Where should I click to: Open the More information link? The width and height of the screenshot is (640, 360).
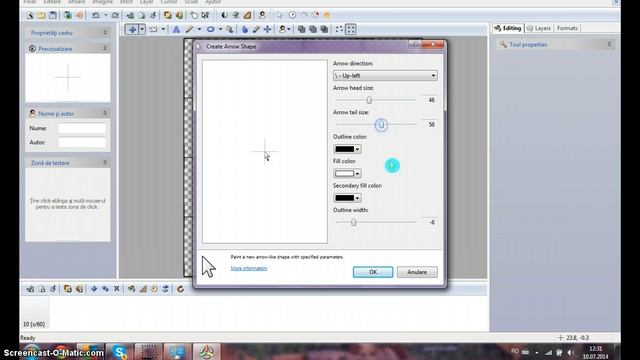pos(249,268)
